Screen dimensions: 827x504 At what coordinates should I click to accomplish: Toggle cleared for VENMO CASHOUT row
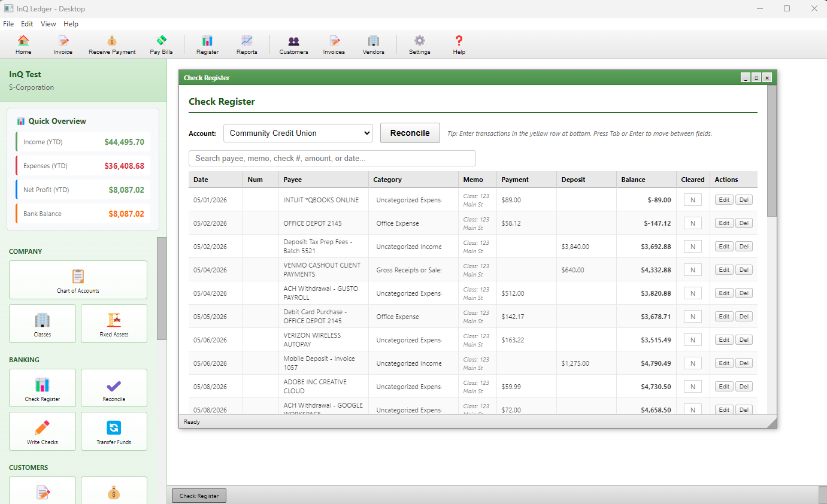point(693,270)
